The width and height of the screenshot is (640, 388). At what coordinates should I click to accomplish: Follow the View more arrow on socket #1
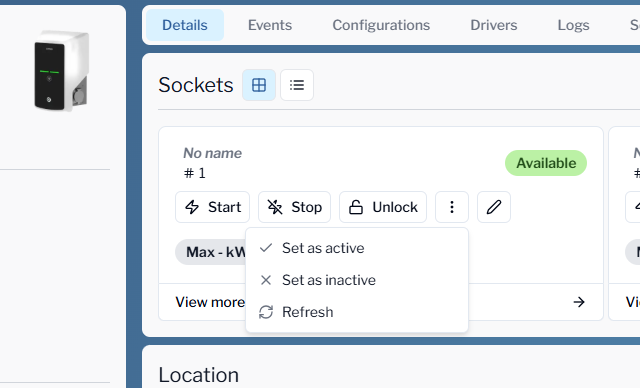(579, 302)
